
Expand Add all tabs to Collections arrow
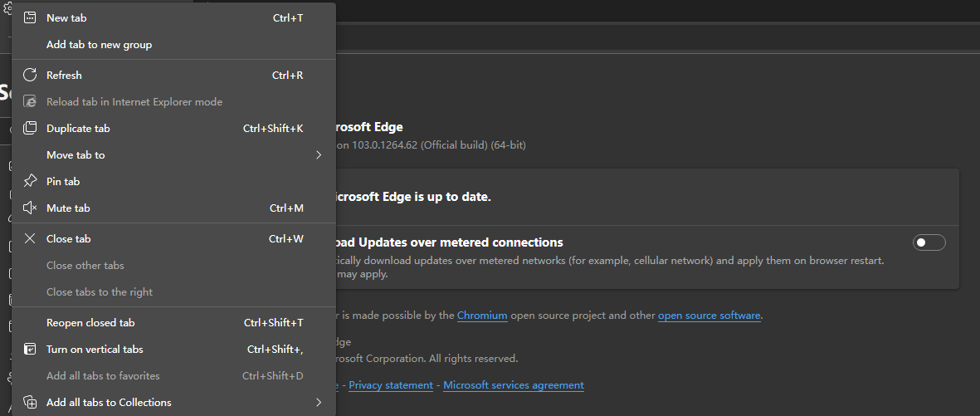[x=319, y=402]
